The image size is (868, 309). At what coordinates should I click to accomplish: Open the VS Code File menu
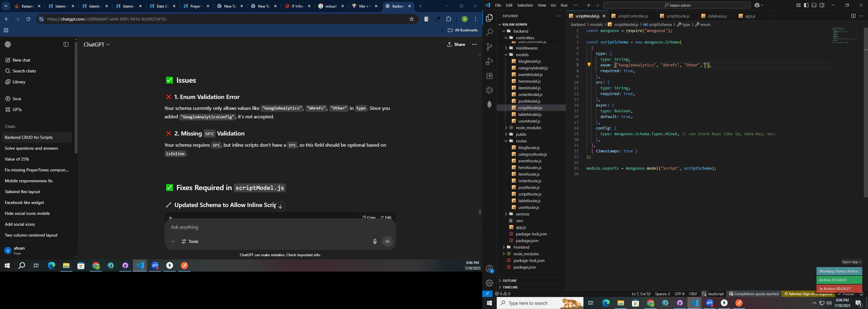click(x=498, y=5)
